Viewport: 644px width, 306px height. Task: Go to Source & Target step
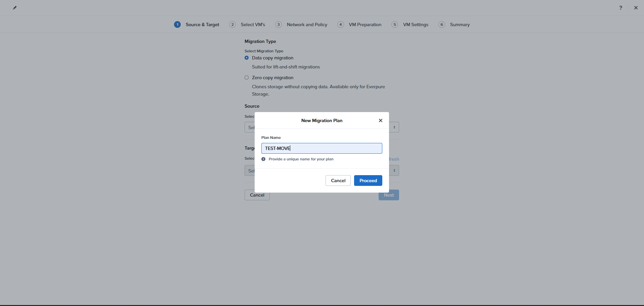(202, 24)
